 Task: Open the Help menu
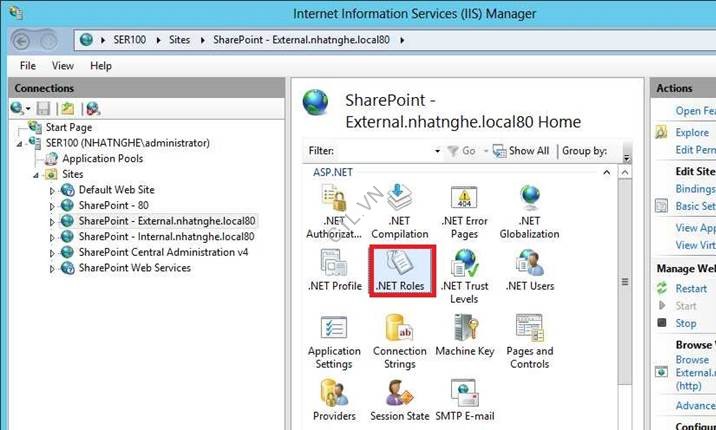pyautogui.click(x=101, y=66)
